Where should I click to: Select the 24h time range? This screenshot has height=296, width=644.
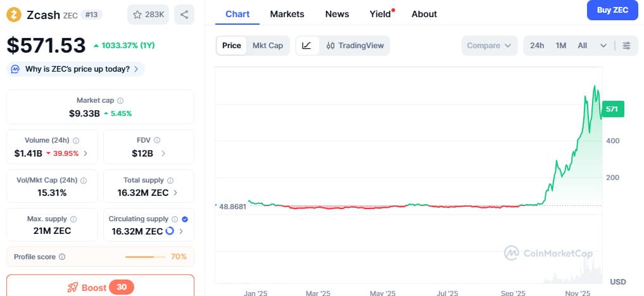click(x=537, y=46)
